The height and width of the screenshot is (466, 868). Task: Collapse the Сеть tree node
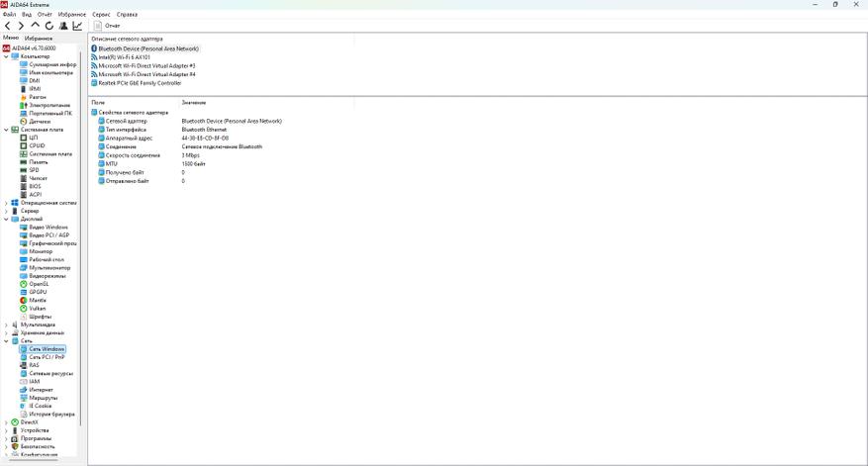click(6, 341)
